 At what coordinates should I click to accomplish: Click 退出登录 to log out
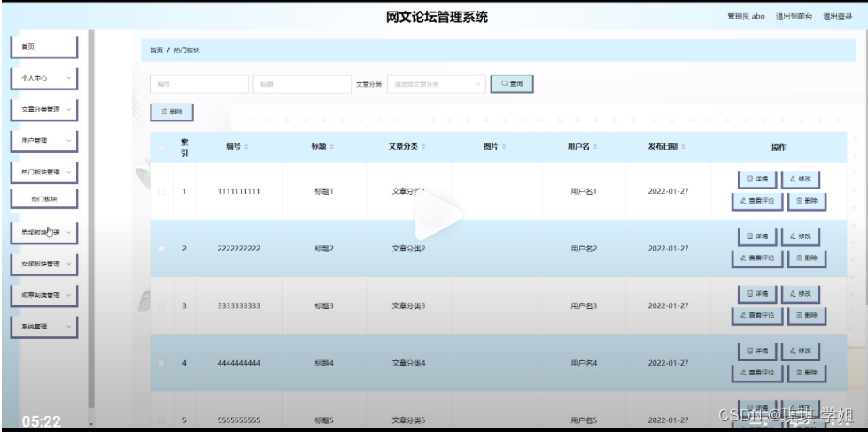point(838,17)
